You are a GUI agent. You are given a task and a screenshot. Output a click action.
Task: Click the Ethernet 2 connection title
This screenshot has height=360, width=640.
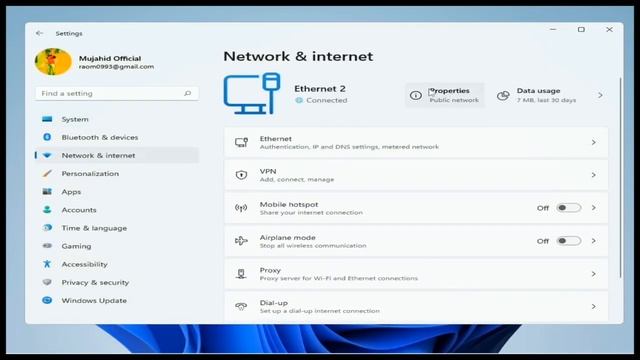click(x=320, y=89)
